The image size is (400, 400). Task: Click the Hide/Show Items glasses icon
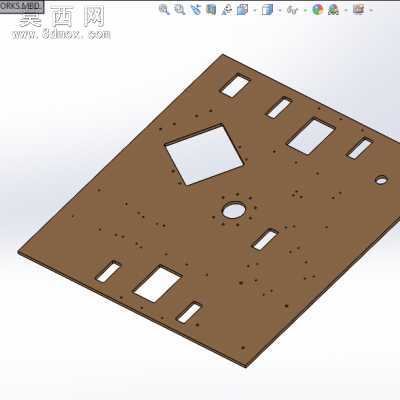(x=292, y=10)
